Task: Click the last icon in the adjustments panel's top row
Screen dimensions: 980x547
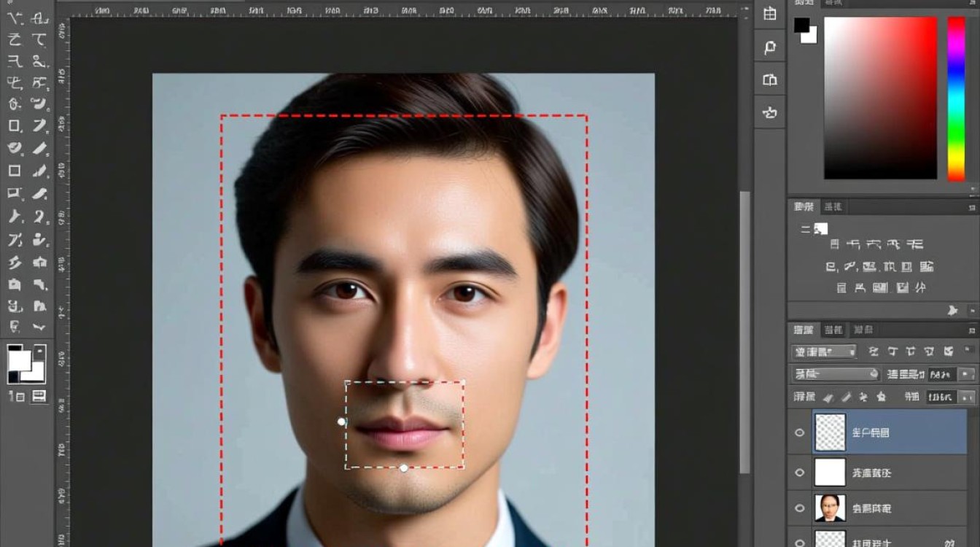Action: 915,244
